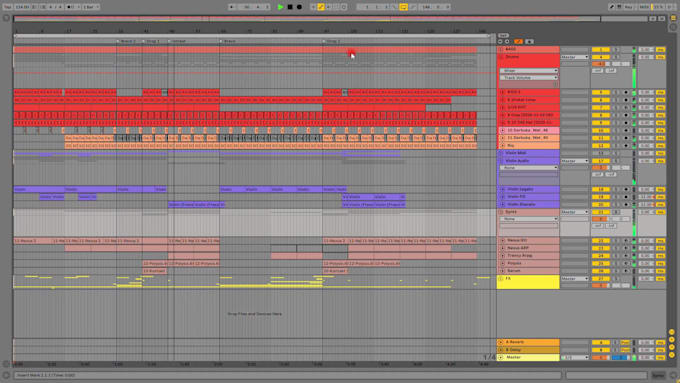Toggle the yellow Draw Mode pencil
Viewport: 680px width, 383px height.
click(x=321, y=7)
